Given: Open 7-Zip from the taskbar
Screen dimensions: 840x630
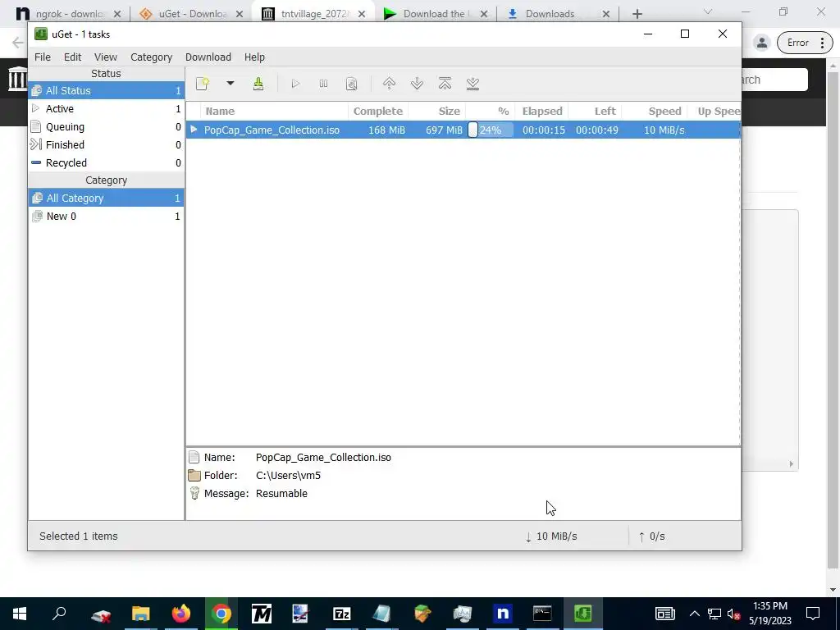Looking at the screenshot, I should (342, 614).
